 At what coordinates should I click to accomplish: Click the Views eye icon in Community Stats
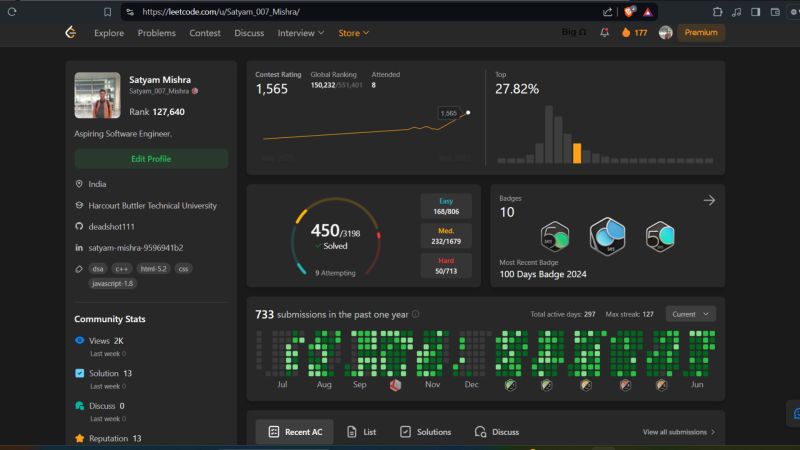point(80,340)
